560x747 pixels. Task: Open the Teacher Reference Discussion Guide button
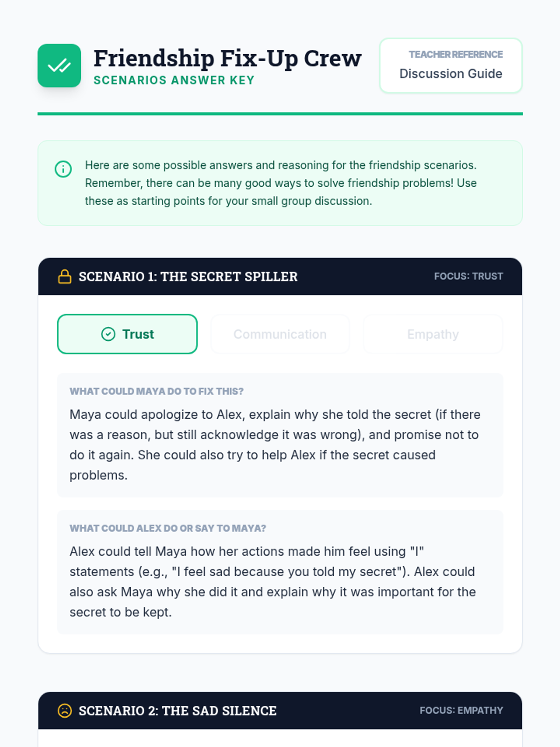[x=450, y=66]
